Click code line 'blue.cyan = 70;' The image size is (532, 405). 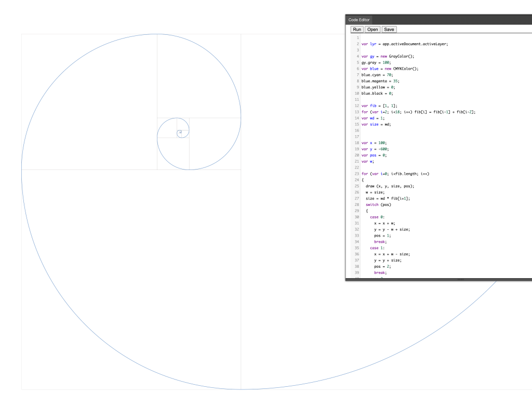pyautogui.click(x=377, y=75)
